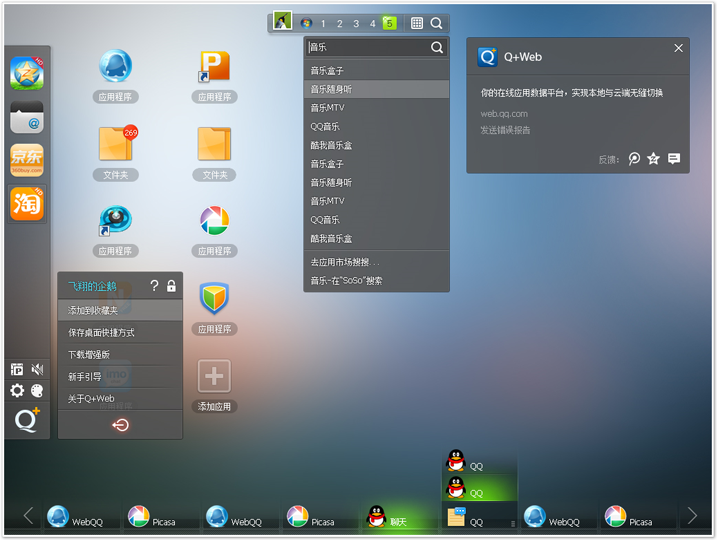
Task: Open the 京东 app in sidebar
Action: [27, 160]
